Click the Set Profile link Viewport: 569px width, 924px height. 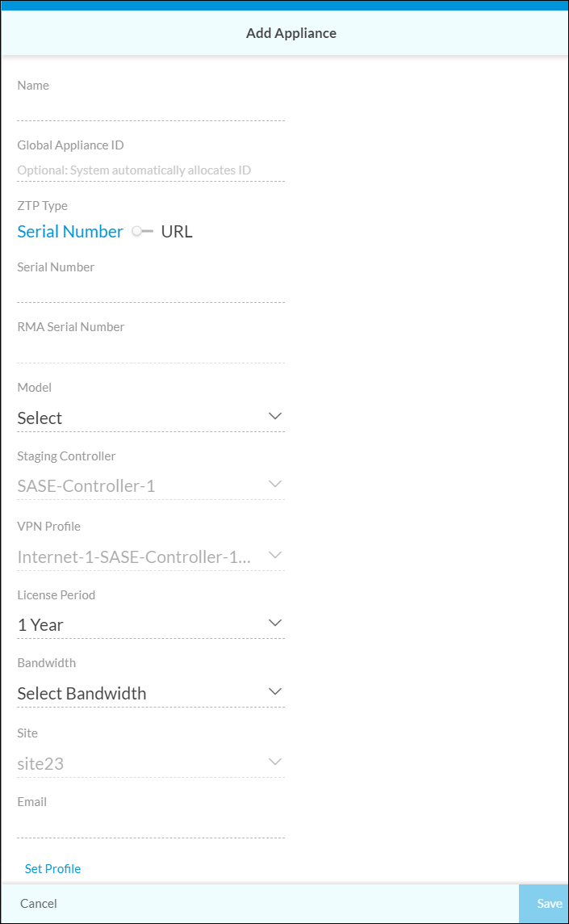52,868
